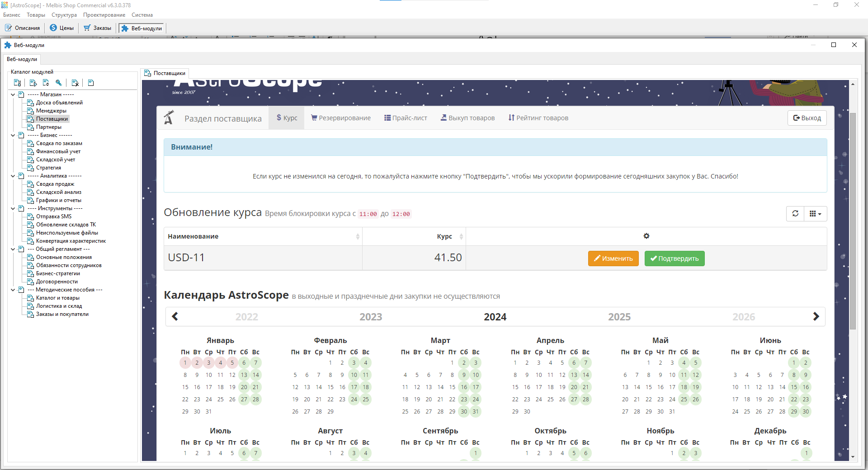Open the Структура menu
The image size is (868, 470).
point(64,15)
